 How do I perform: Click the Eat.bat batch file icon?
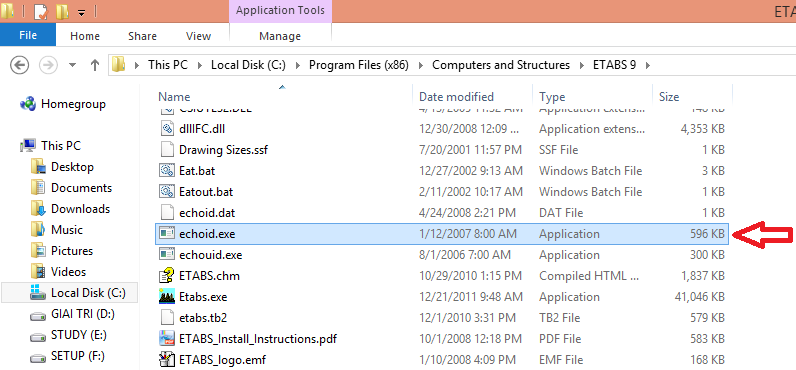point(167,171)
